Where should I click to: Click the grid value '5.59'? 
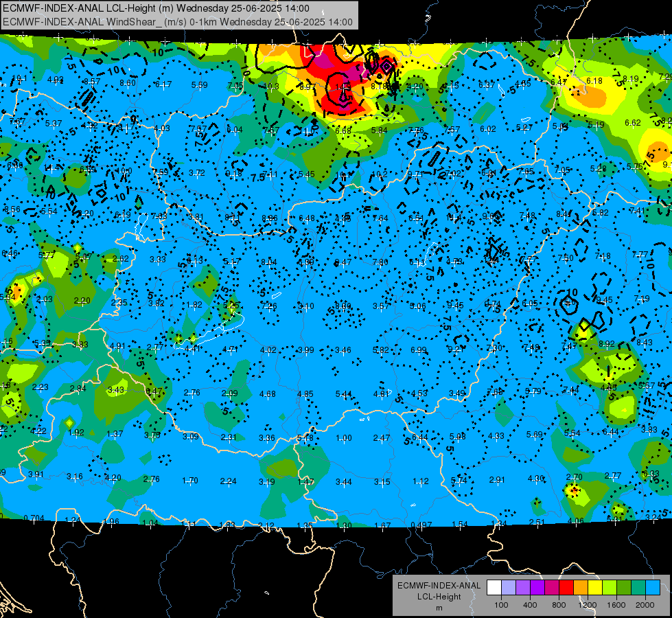[x=200, y=85]
